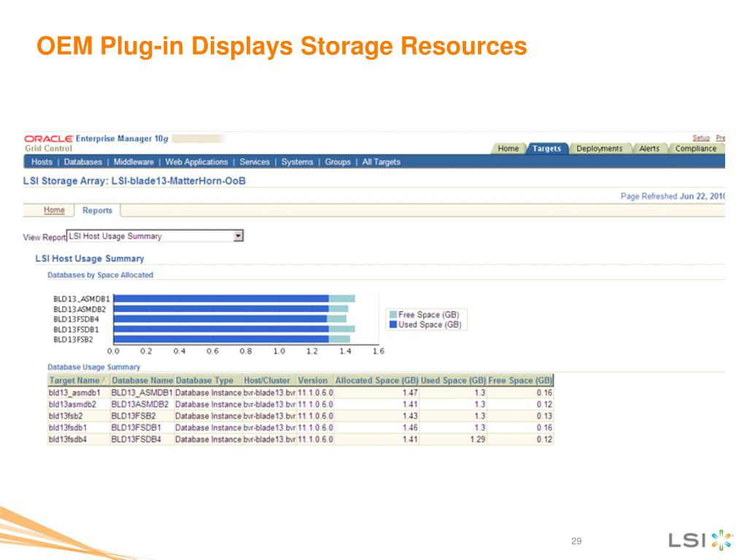Click the BLD13FSDB4 chart bar
The height and width of the screenshot is (560, 747).
(230, 319)
